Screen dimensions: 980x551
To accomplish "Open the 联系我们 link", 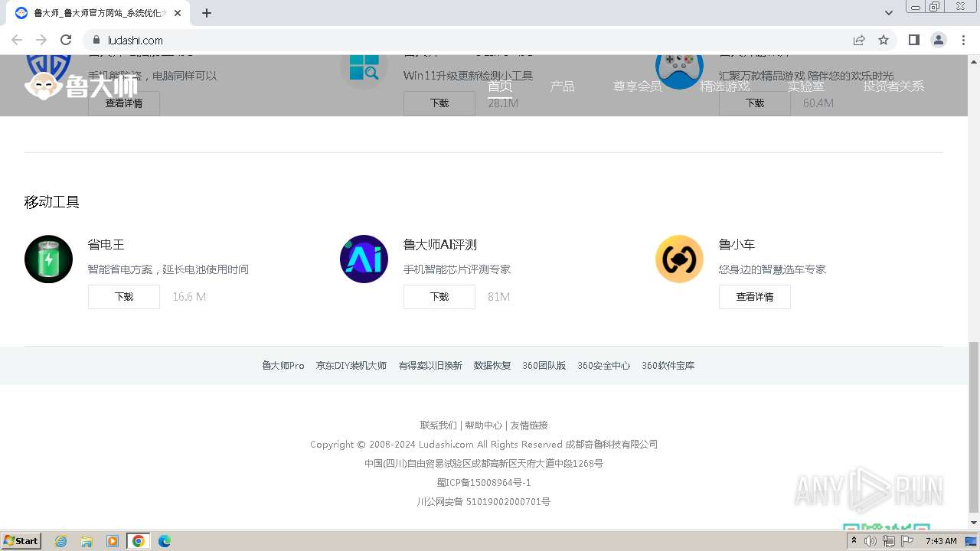I will click(439, 425).
